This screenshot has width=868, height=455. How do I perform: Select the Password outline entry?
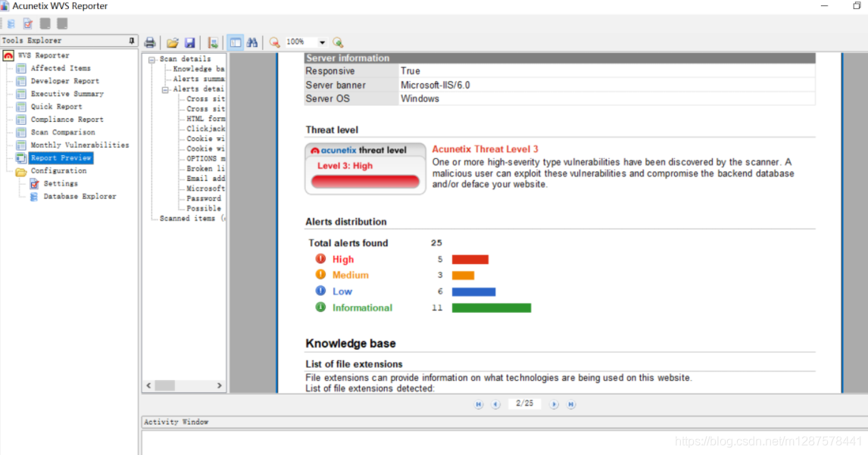[x=204, y=198]
